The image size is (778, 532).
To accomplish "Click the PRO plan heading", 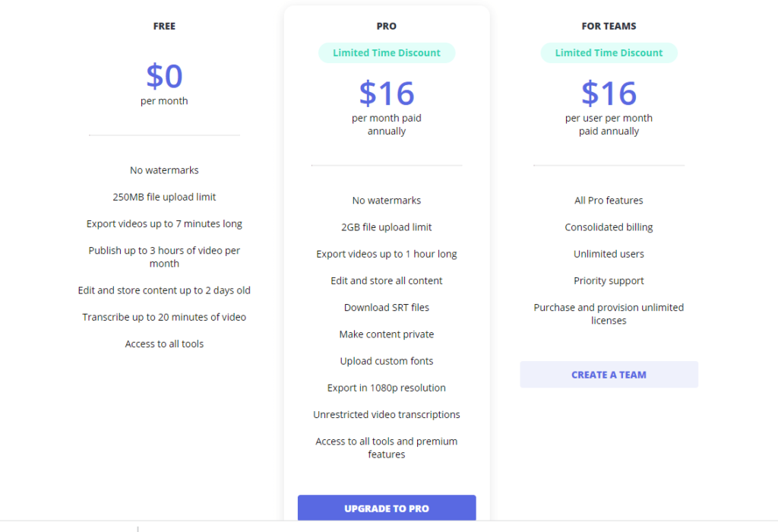I will pyautogui.click(x=387, y=27).
